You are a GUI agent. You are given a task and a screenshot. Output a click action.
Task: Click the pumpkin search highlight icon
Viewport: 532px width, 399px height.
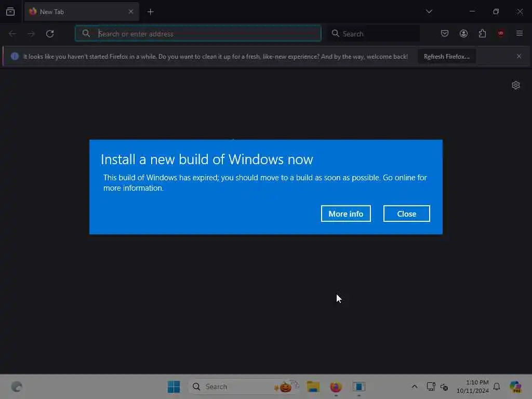pyautogui.click(x=286, y=386)
